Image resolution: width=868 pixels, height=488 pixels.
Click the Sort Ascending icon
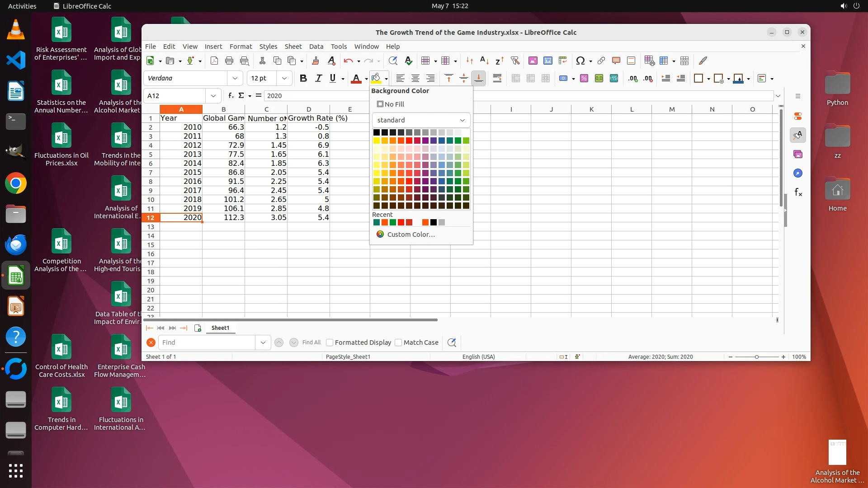(x=484, y=61)
